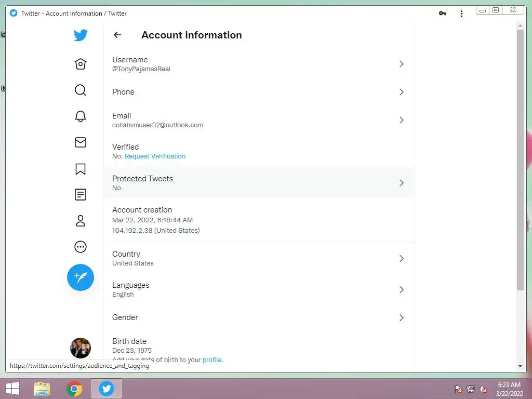Launch Chrome from the taskbar
Image resolution: width=532 pixels, height=399 pixels.
coord(74,389)
